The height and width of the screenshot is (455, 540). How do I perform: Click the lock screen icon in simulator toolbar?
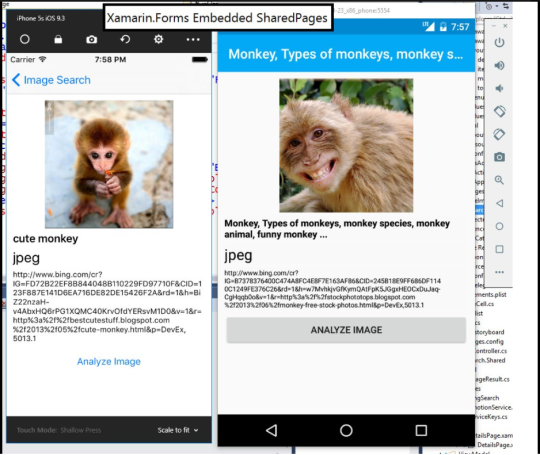[58, 39]
